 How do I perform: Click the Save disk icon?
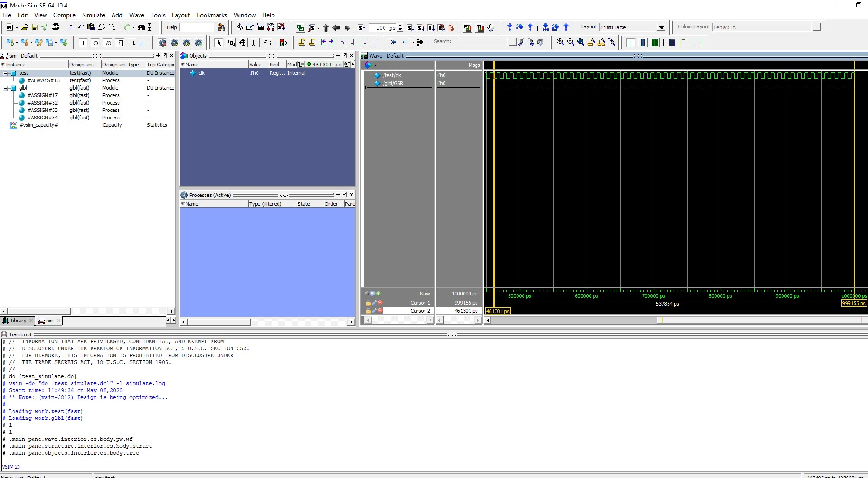[34, 27]
